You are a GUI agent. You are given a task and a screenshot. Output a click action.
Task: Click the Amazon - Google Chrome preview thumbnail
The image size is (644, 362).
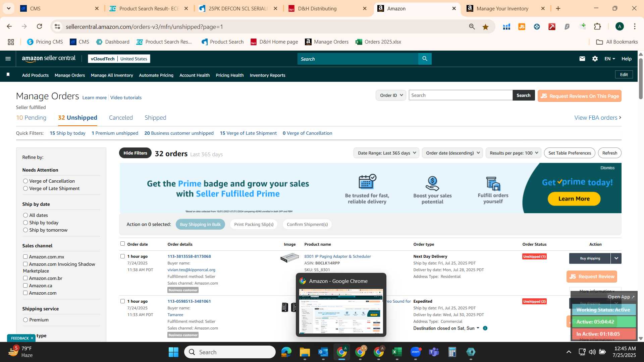[x=341, y=311]
